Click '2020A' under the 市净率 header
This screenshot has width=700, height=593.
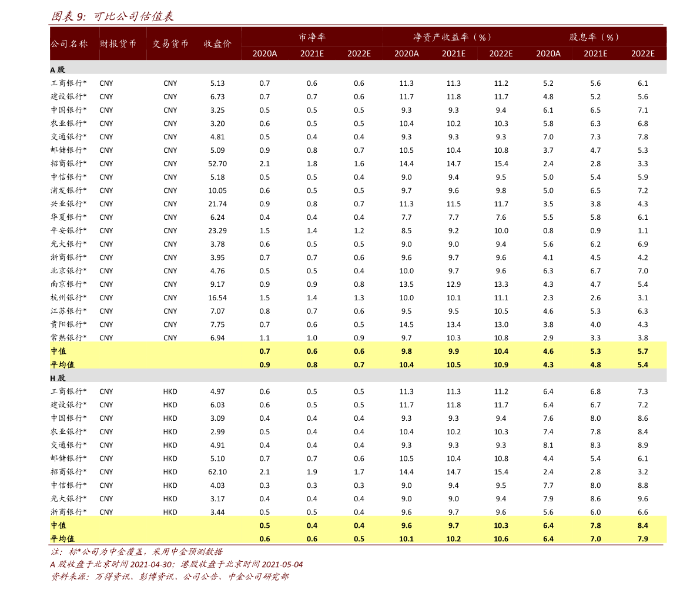point(264,53)
